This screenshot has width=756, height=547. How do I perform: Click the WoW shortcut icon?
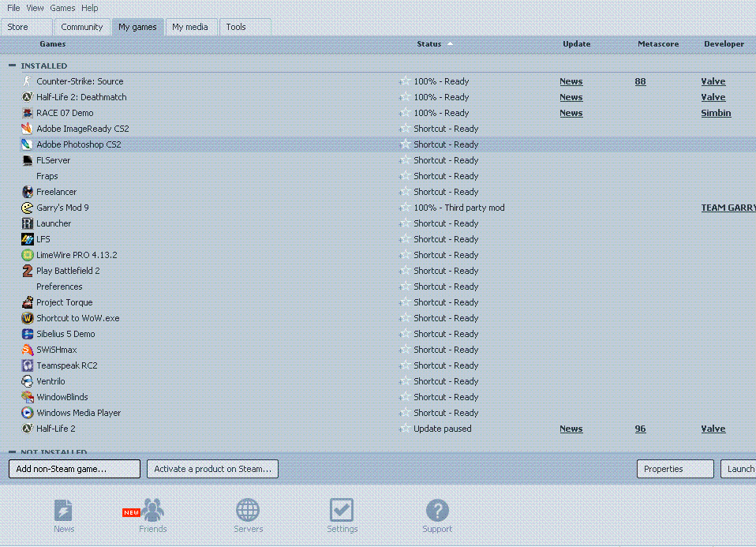tap(28, 318)
